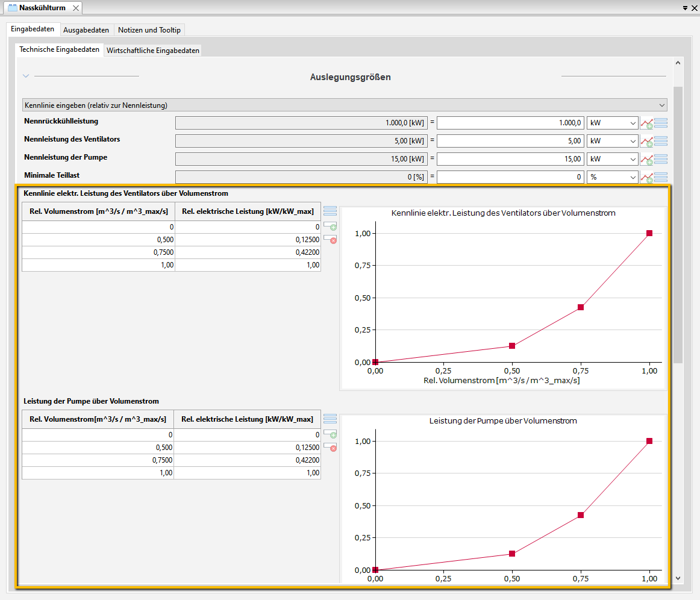The image size is (700, 600).
Task: Remove row from the Pumpe Leistung table
Action: pos(330,447)
